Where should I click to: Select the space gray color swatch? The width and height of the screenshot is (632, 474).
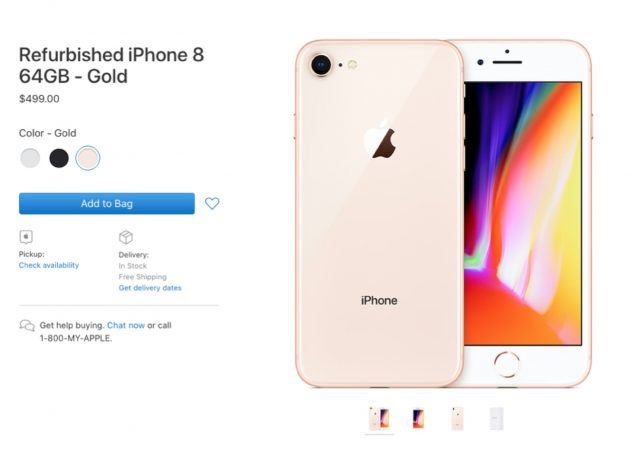[x=59, y=158]
